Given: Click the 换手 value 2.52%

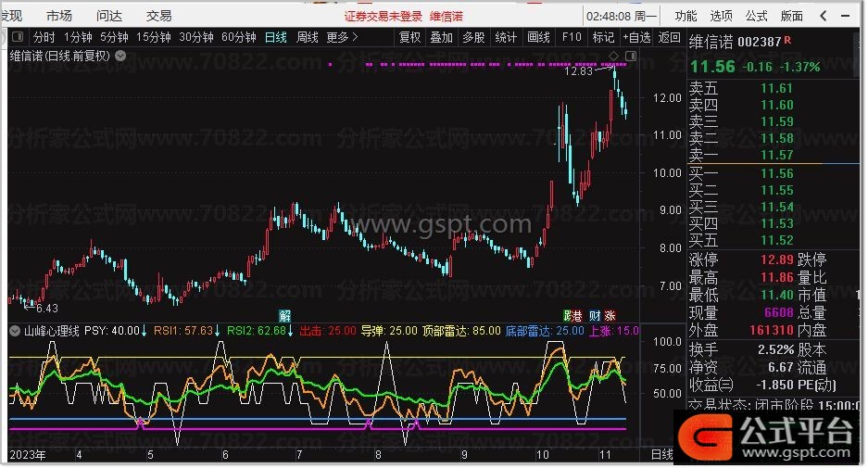Looking at the screenshot, I should click(x=775, y=350).
